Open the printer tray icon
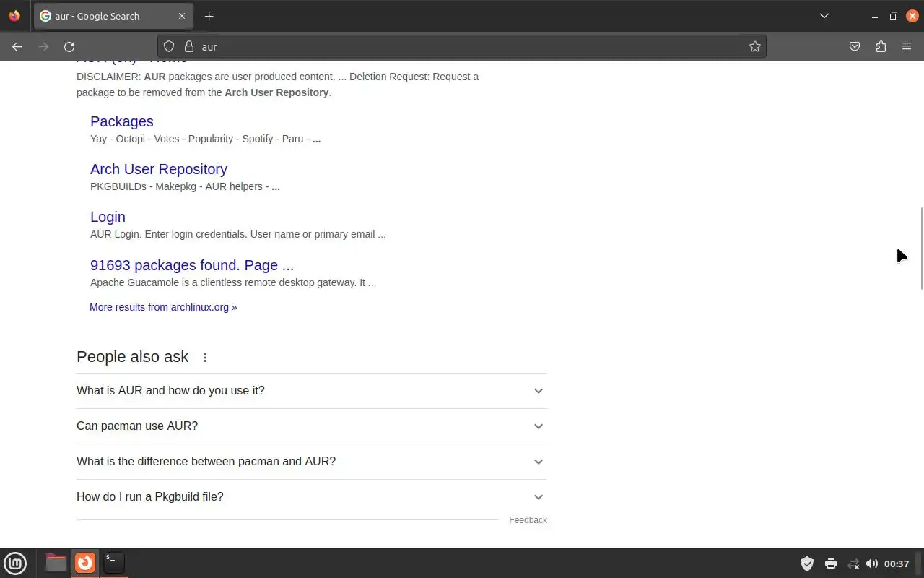The height and width of the screenshot is (578, 924). click(x=831, y=564)
